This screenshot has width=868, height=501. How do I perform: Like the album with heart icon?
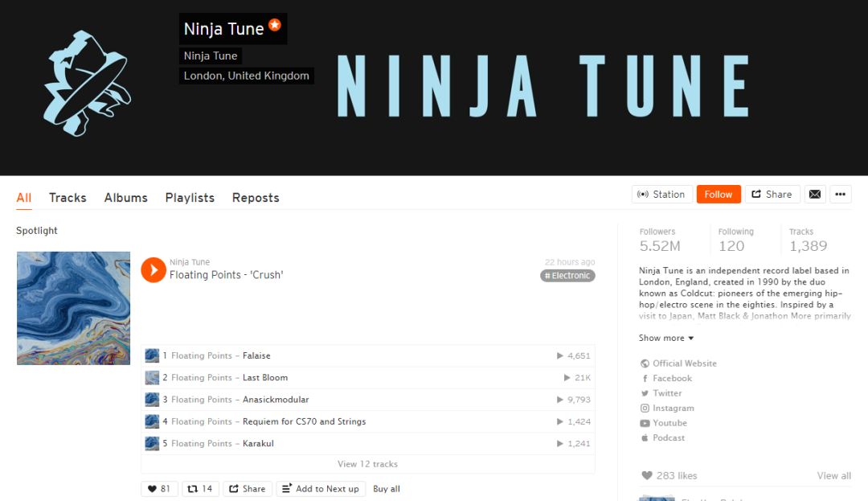pos(159,489)
